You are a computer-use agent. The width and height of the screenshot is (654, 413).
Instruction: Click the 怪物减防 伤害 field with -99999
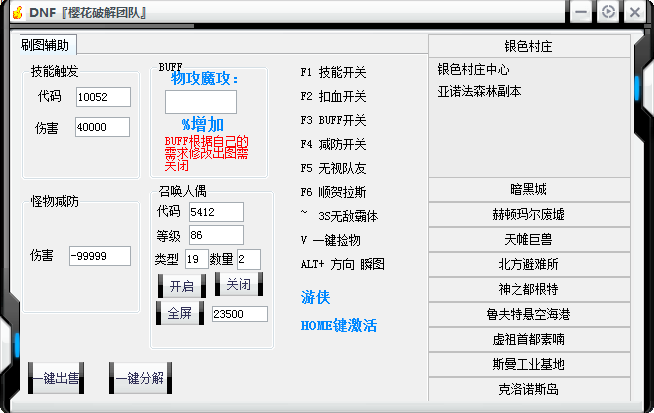click(100, 256)
